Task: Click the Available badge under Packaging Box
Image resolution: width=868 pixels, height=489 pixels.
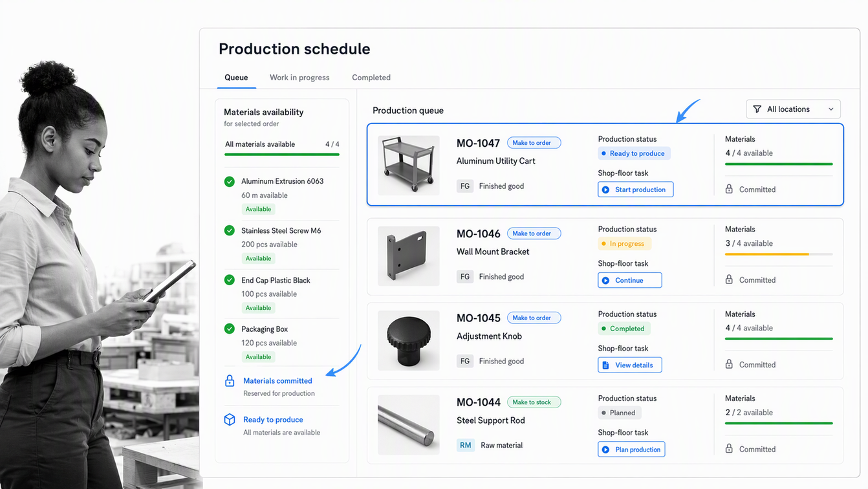Action: pyautogui.click(x=258, y=357)
